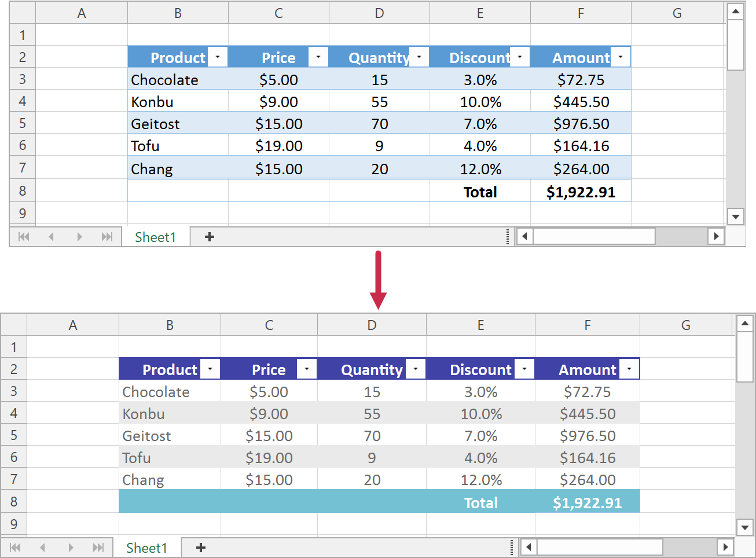This screenshot has height=558, width=756.
Task: Go to last sheet in upper spreadsheet
Action: (x=107, y=237)
